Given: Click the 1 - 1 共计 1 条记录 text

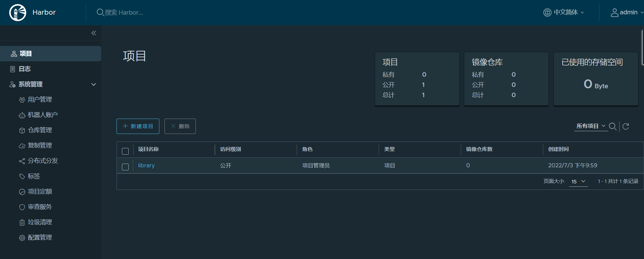Looking at the screenshot, I should click(618, 181).
